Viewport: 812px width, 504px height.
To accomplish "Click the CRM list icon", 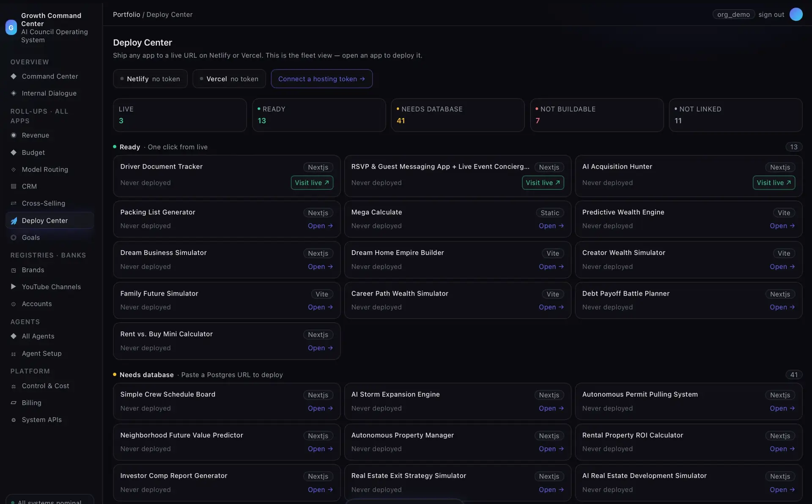I will [x=14, y=186].
